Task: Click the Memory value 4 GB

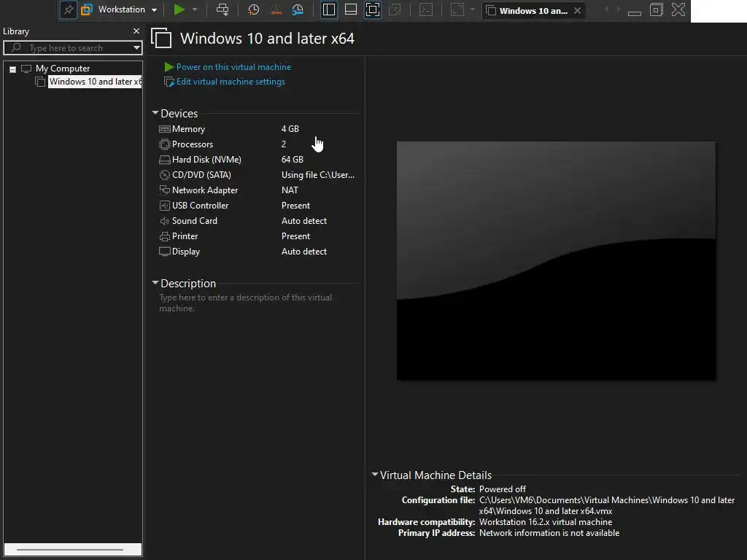Action: [290, 128]
